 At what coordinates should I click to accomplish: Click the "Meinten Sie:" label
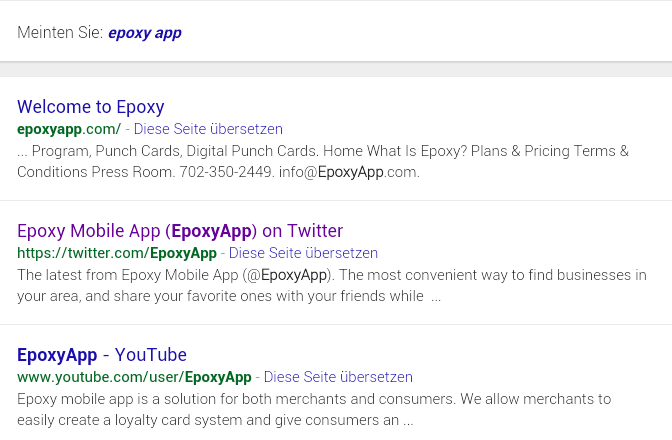click(x=60, y=33)
